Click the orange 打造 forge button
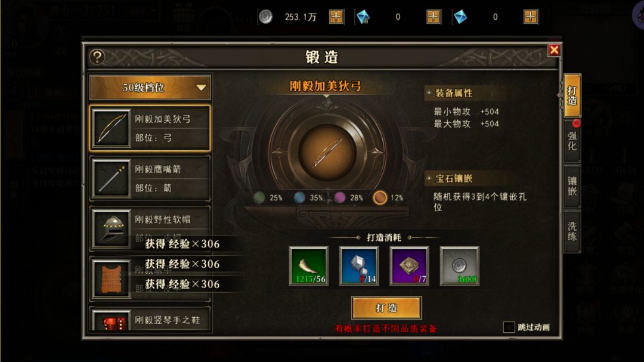644x362 pixels. coord(386,308)
